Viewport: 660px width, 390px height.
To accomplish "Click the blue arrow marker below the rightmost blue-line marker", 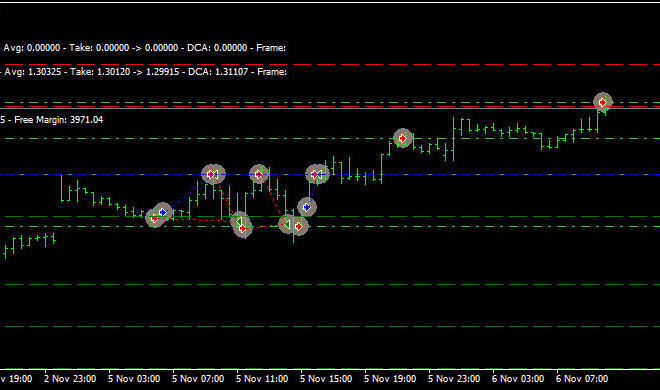I will tap(307, 207).
